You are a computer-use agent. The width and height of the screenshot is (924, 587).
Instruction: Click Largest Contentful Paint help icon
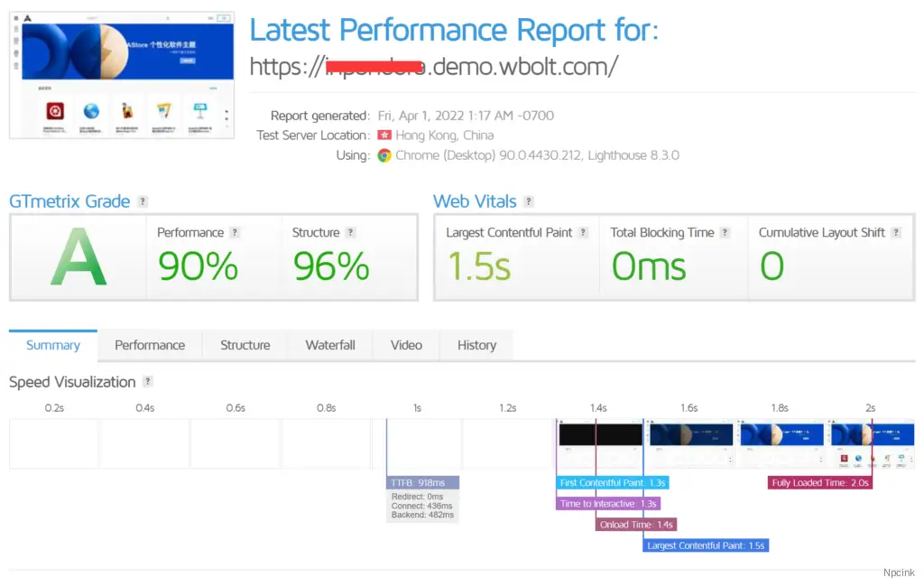click(584, 233)
